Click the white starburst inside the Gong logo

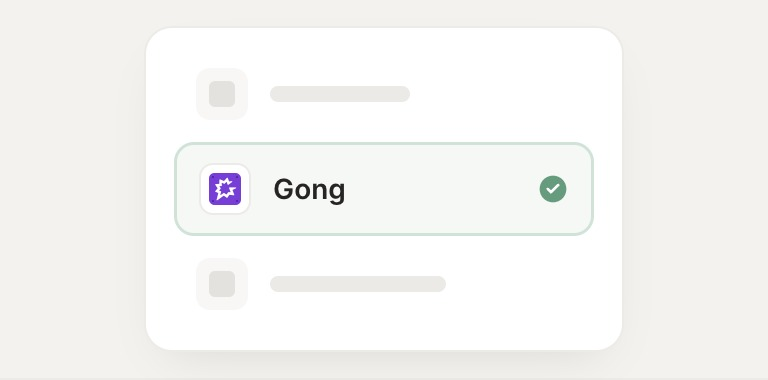[225, 189]
